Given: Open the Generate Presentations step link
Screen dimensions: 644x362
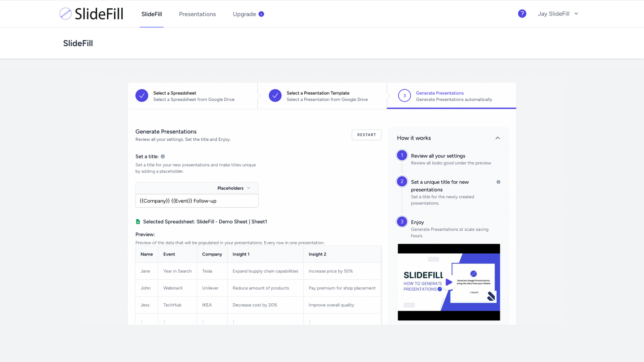Looking at the screenshot, I should coord(440,93).
